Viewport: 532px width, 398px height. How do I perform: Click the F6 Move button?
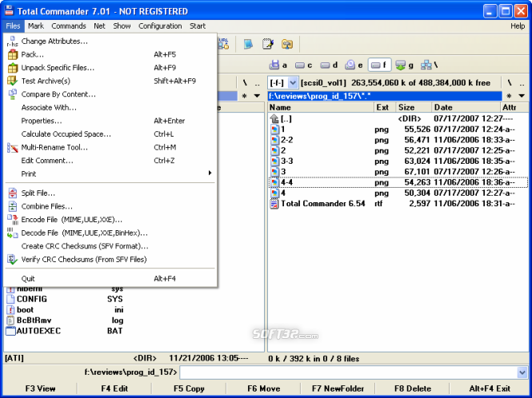pos(264,388)
